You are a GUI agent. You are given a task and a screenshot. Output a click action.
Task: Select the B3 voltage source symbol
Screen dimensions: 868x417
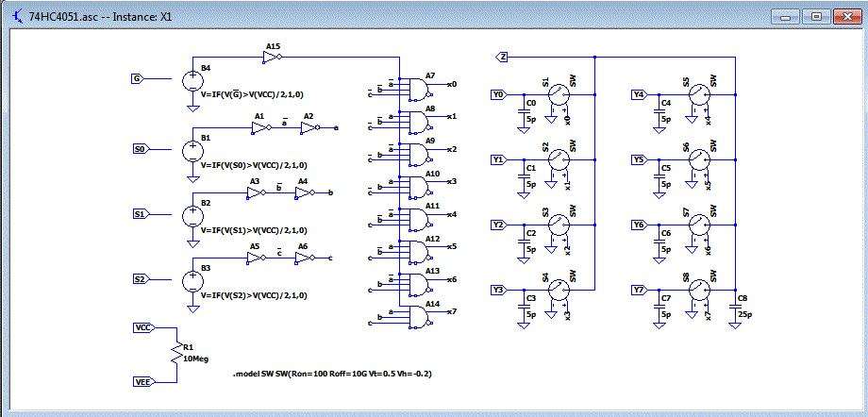tap(192, 280)
